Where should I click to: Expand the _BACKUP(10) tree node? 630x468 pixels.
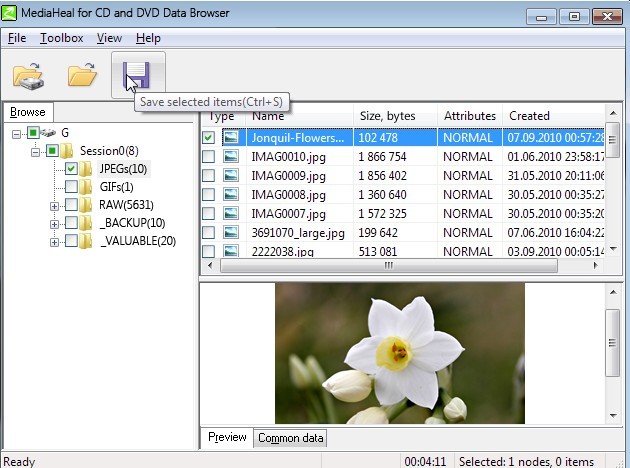point(54,224)
